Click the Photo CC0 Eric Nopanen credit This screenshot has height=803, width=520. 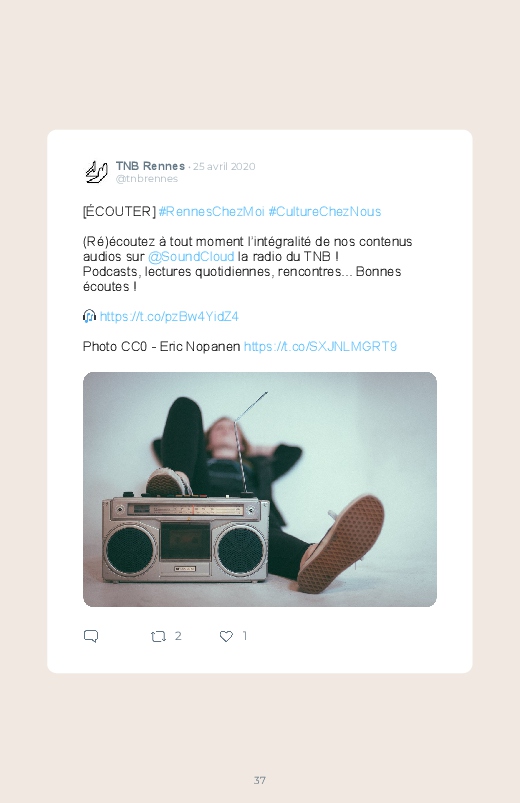tap(161, 347)
